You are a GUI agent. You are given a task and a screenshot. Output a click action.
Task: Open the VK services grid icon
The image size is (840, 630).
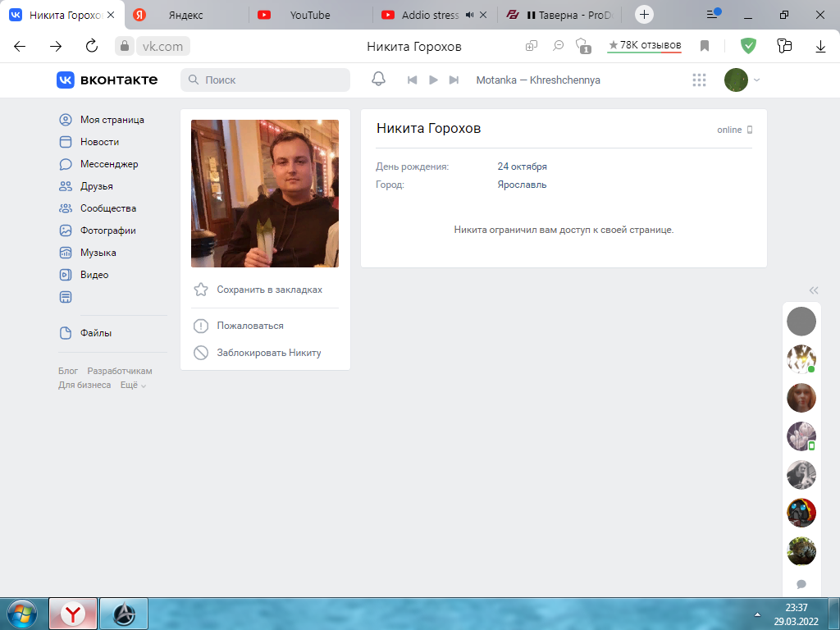(x=699, y=80)
